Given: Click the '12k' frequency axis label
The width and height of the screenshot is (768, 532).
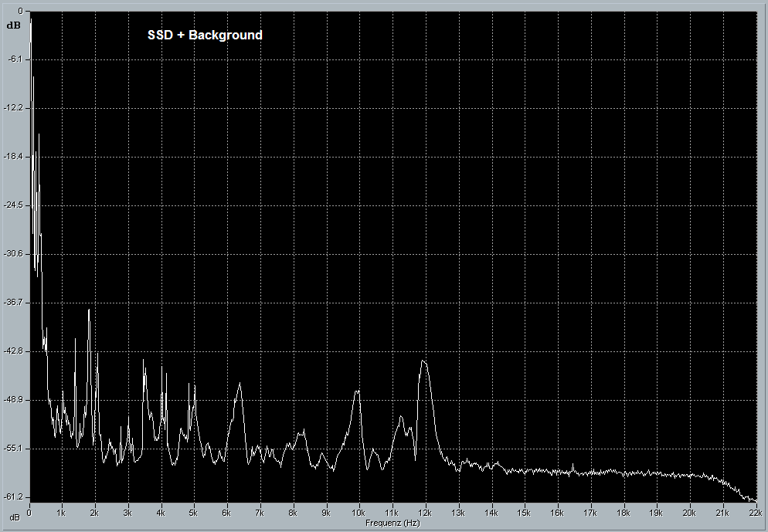Looking at the screenshot, I should [425, 513].
